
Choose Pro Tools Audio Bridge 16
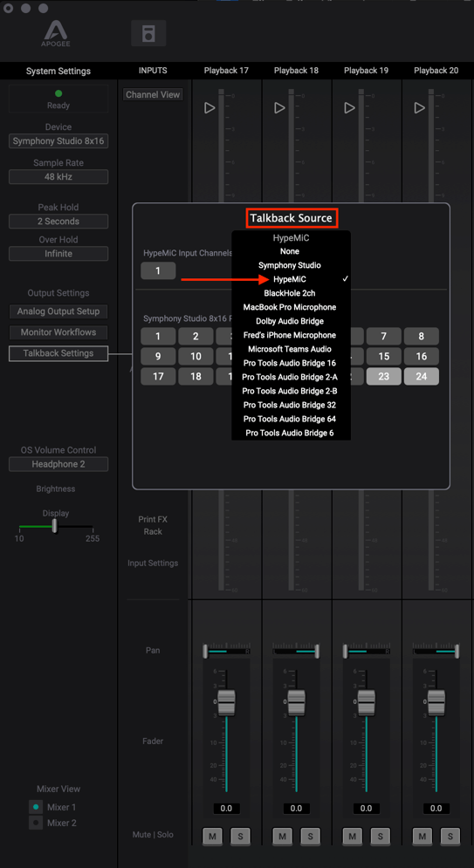click(x=291, y=363)
